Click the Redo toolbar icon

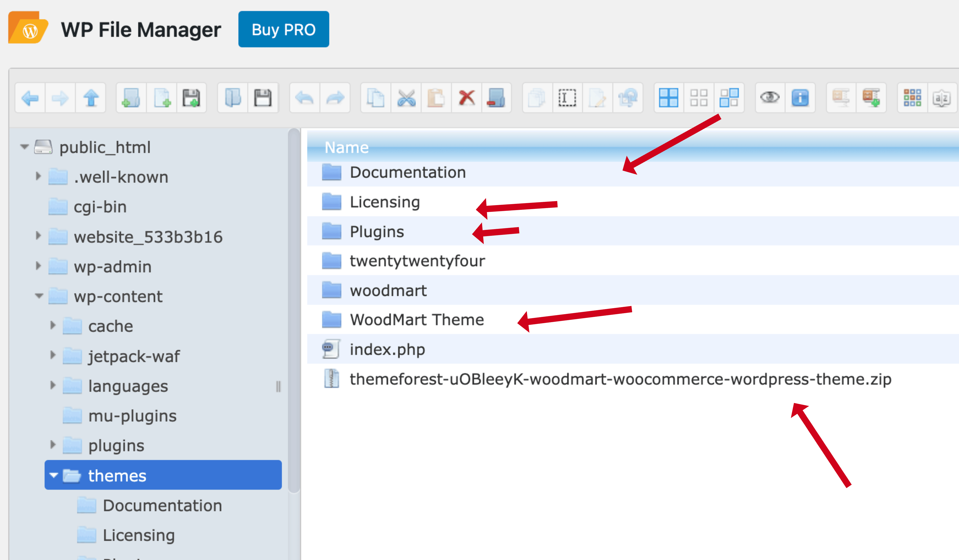pyautogui.click(x=335, y=98)
